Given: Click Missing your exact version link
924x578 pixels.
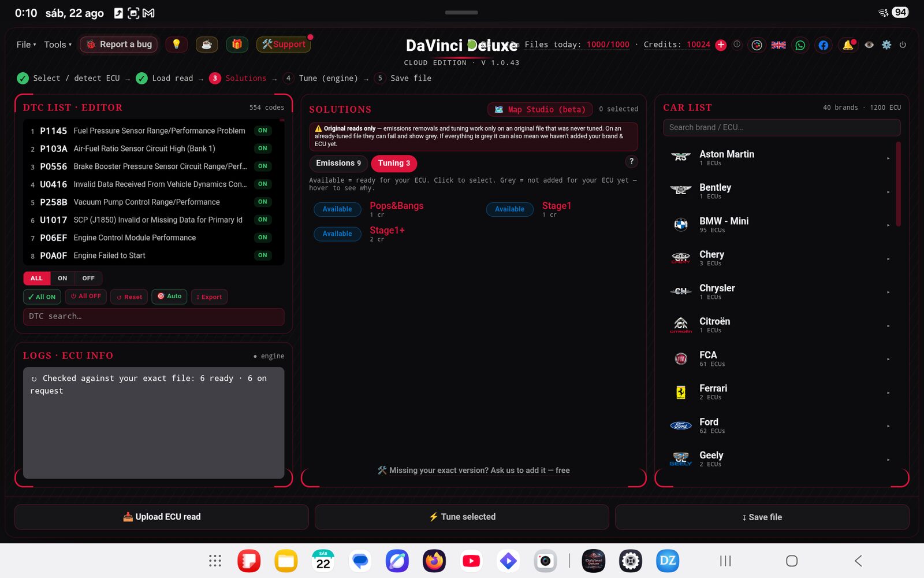Looking at the screenshot, I should [474, 470].
